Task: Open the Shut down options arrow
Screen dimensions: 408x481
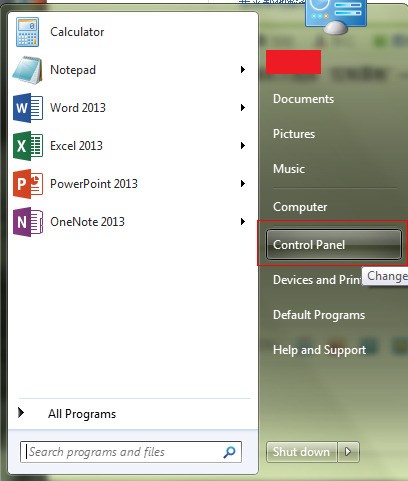Action: (x=348, y=452)
